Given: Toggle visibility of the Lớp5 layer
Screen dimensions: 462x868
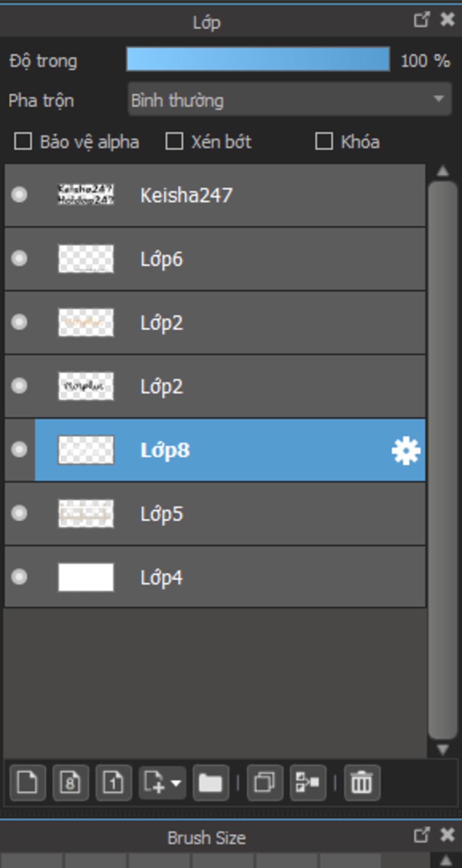Looking at the screenshot, I should (x=19, y=513).
